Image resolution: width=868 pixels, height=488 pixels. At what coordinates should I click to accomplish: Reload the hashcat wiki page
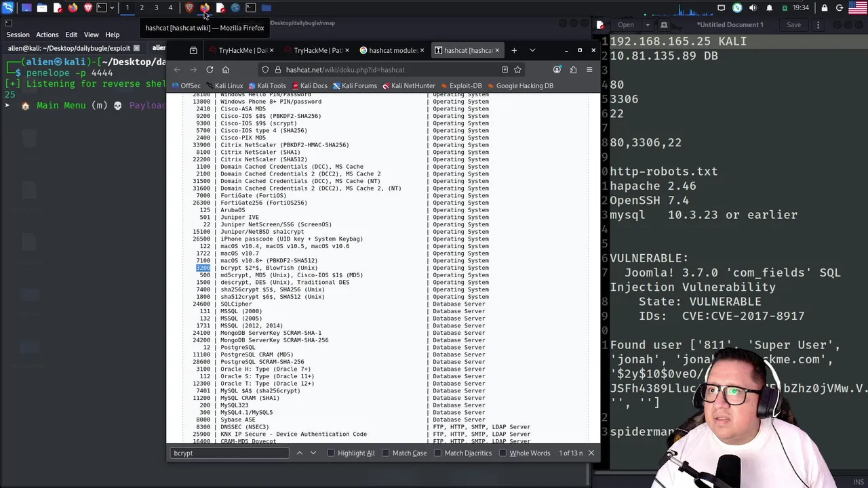click(210, 70)
